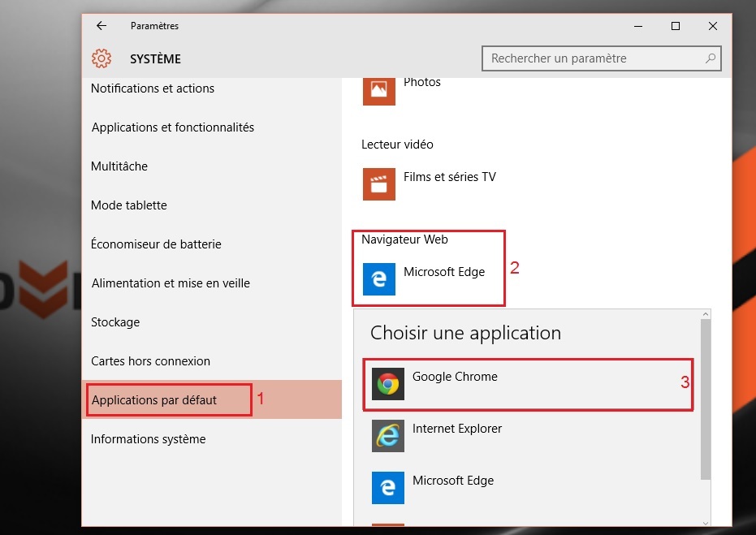Screen dimensions: 756x535
Task: Click the SYSTÈME header title
Action: pyautogui.click(x=155, y=58)
